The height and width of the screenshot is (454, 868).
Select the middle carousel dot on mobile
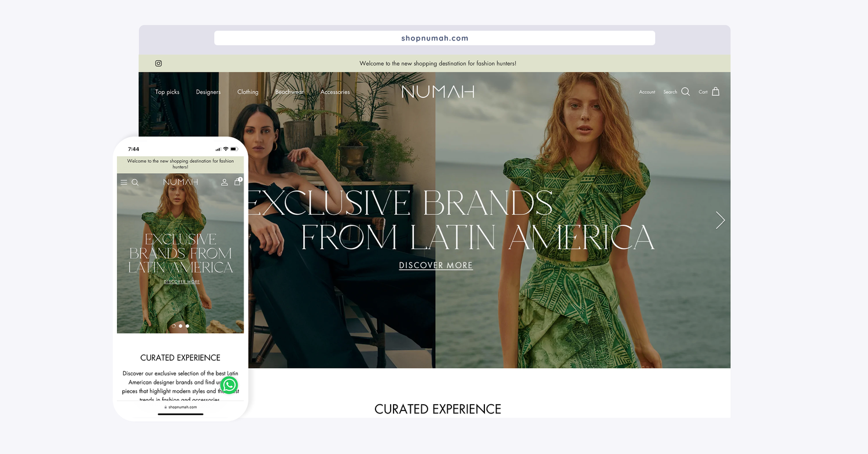[x=181, y=326]
